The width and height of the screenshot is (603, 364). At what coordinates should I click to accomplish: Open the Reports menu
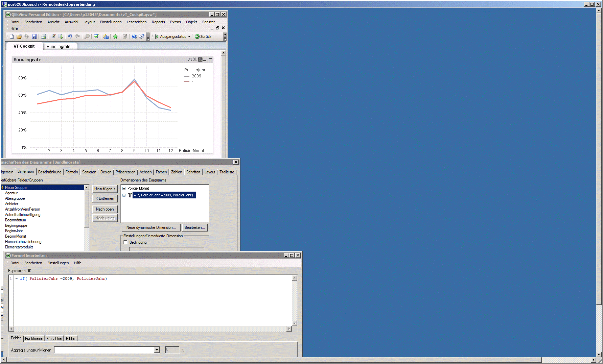[158, 22]
